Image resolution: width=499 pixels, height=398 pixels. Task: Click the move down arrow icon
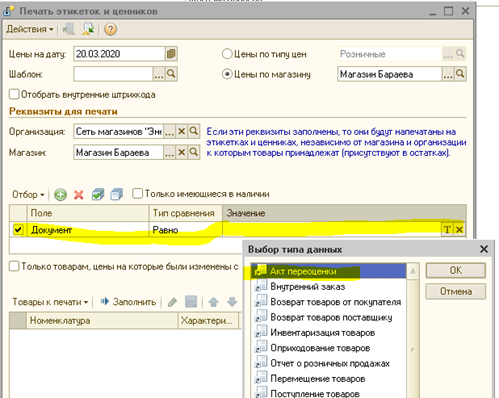[x=232, y=302]
